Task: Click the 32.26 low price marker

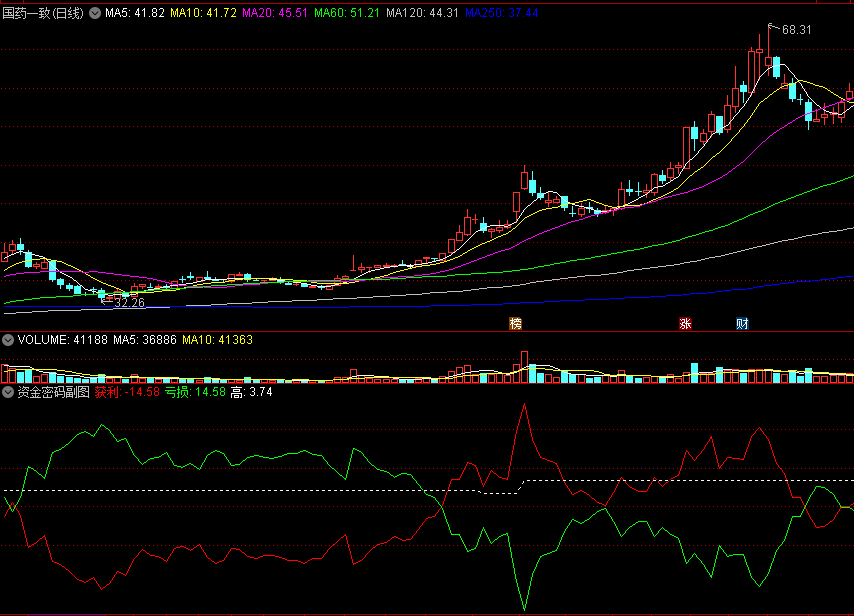Action: 130,303
